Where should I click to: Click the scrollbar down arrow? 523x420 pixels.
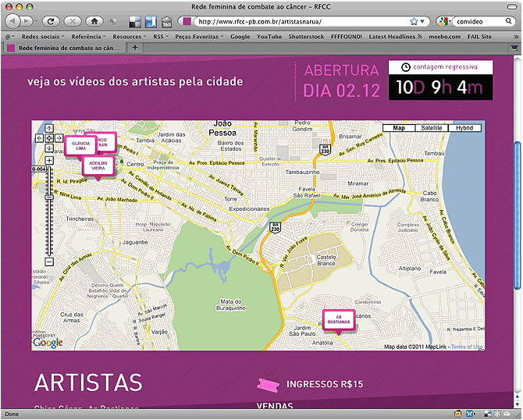click(x=518, y=404)
